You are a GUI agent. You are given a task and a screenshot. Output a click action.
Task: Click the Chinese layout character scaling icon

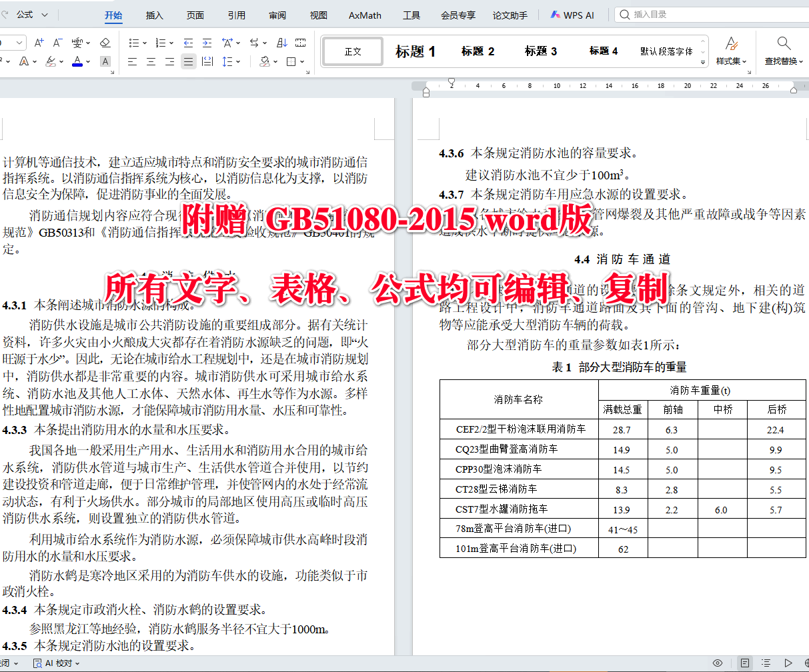point(227,43)
